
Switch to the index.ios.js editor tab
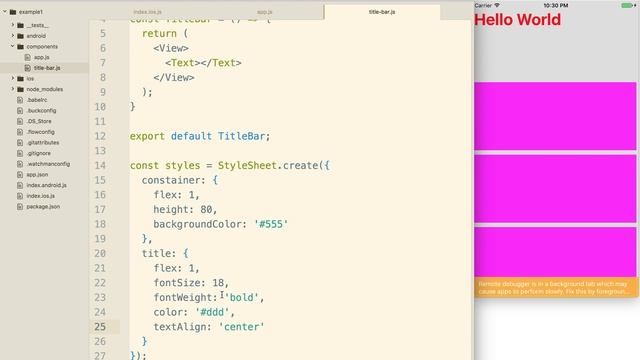(148, 12)
